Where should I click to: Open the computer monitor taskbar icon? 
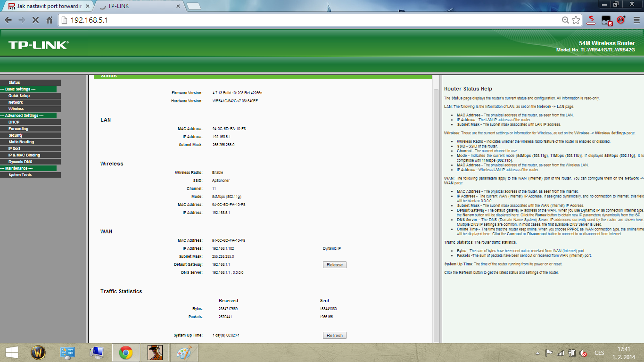pos(97,353)
